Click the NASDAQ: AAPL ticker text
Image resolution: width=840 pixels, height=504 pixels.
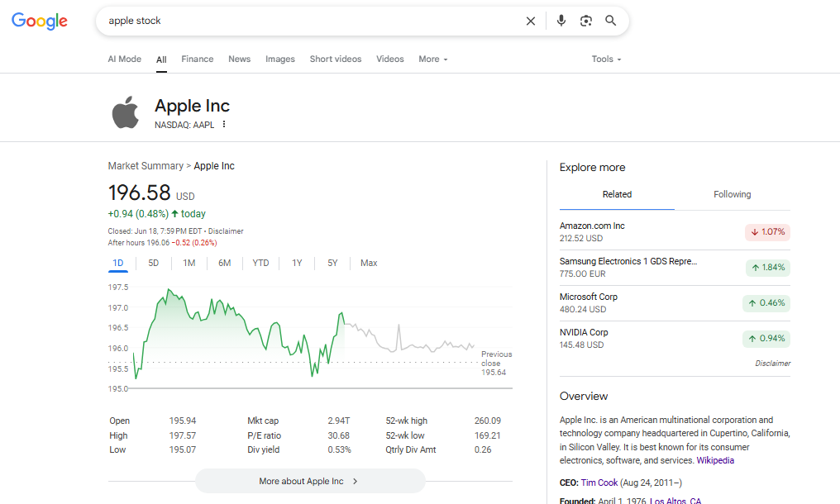point(184,125)
